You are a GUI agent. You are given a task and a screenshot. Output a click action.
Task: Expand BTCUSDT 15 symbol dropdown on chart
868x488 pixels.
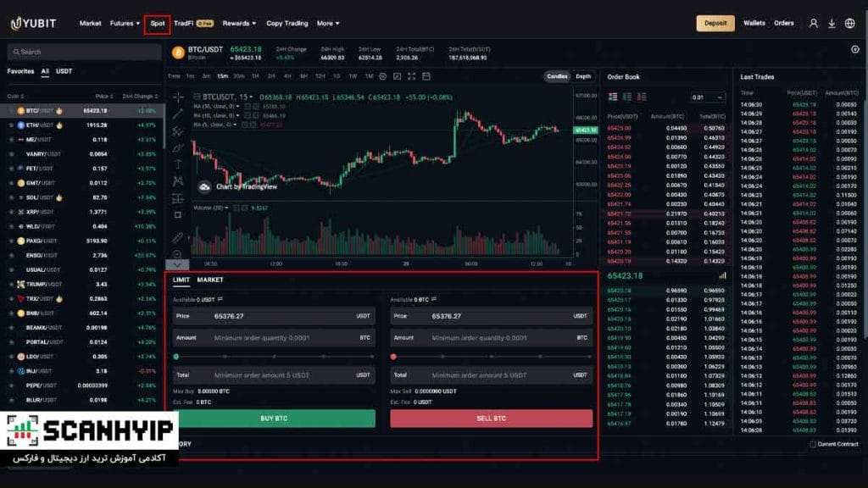(251, 97)
